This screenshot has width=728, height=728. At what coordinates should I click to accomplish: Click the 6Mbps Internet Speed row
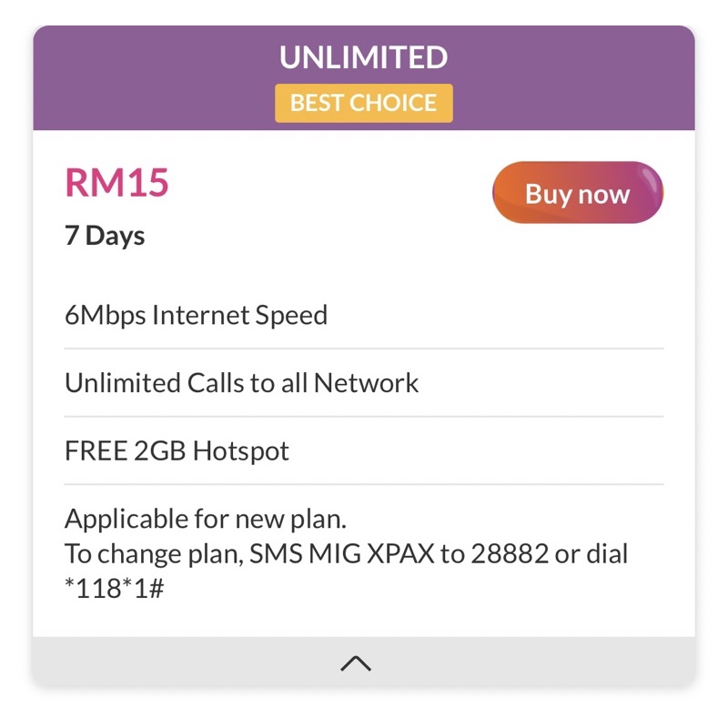196,316
